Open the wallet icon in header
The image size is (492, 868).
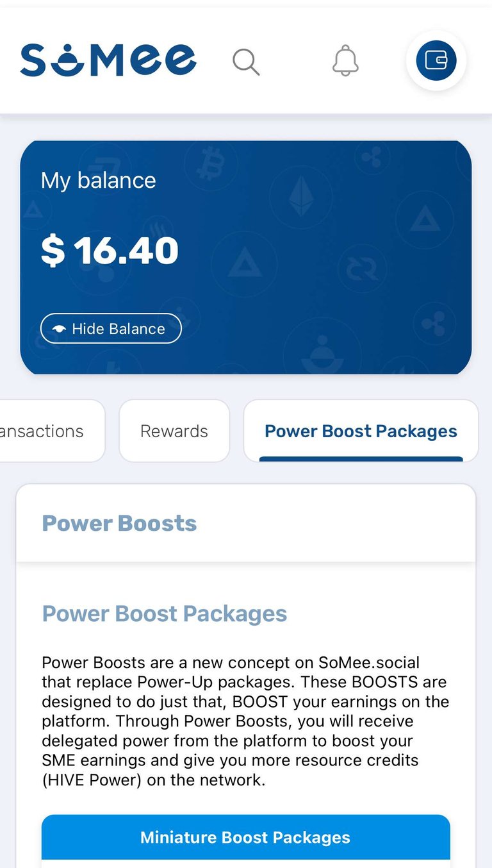pos(436,60)
